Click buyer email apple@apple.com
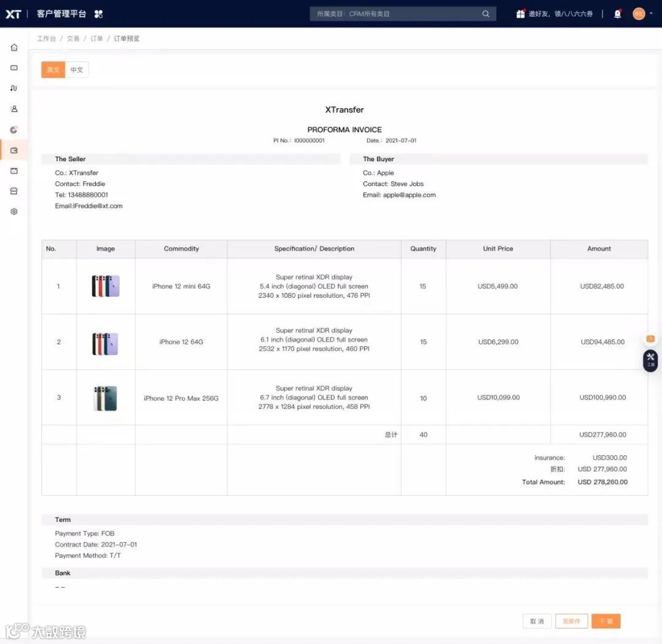 coord(409,195)
